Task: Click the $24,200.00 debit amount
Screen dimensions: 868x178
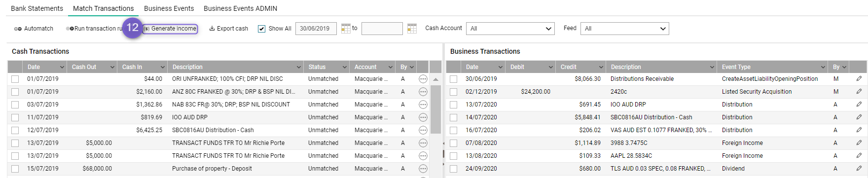Action: [x=536, y=92]
